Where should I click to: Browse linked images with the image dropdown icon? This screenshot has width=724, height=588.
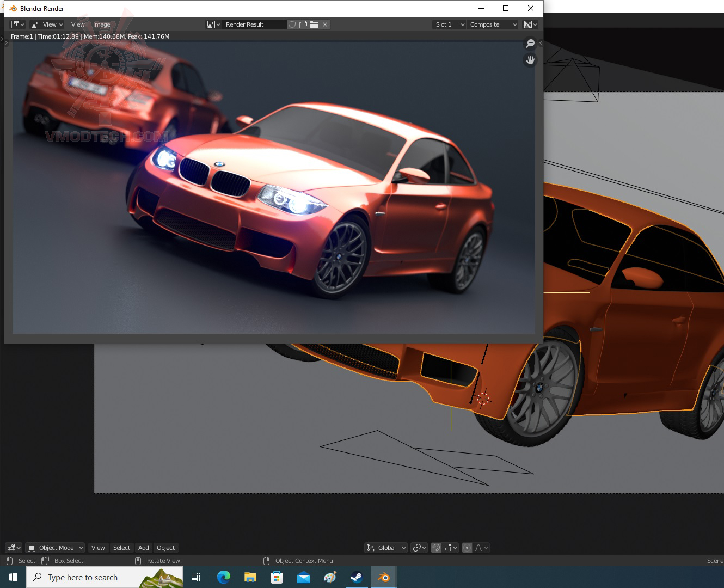[x=213, y=24]
